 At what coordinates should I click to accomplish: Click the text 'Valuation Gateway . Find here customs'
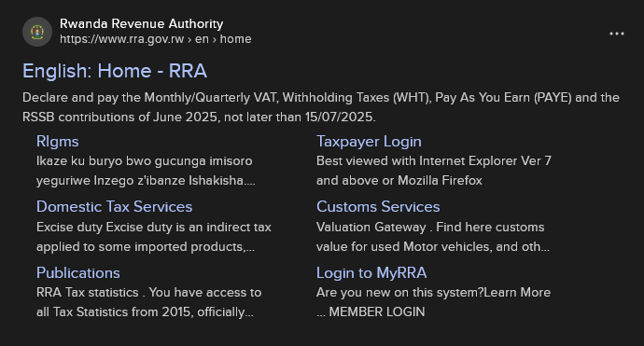tap(430, 227)
